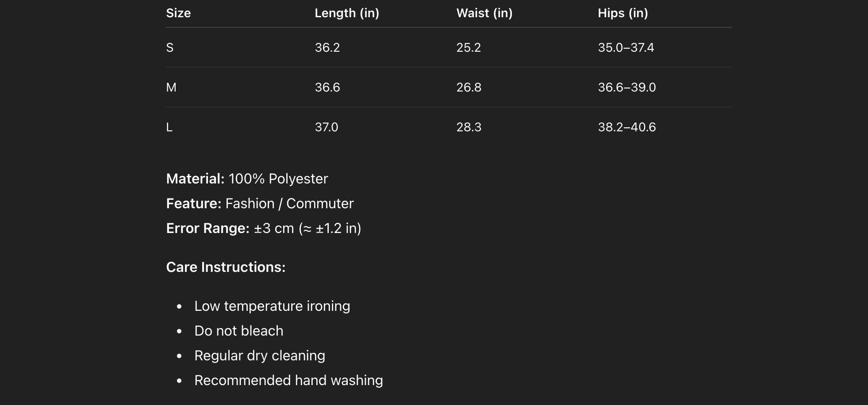
Task: Select the S size row label
Action: [x=170, y=48]
